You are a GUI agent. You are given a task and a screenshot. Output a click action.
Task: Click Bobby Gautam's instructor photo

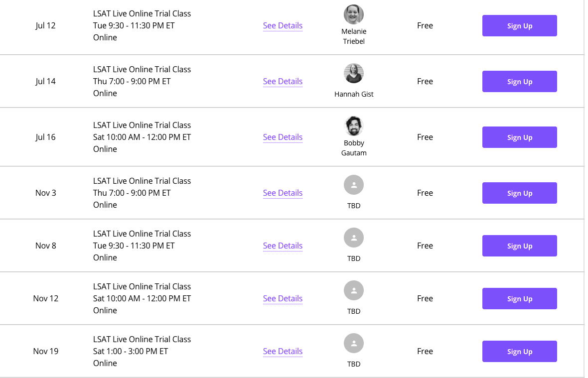[x=354, y=126]
